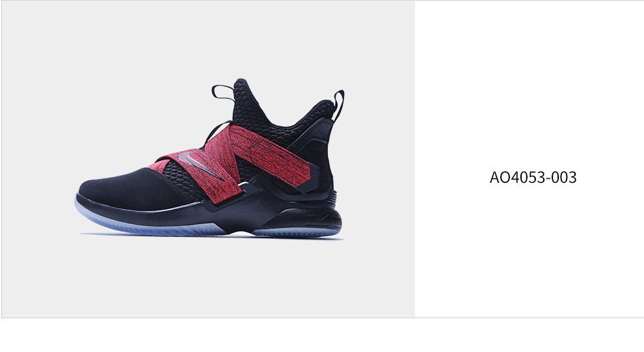Click the gray background above the shoe
This screenshot has height=352, width=644.
point(208,39)
